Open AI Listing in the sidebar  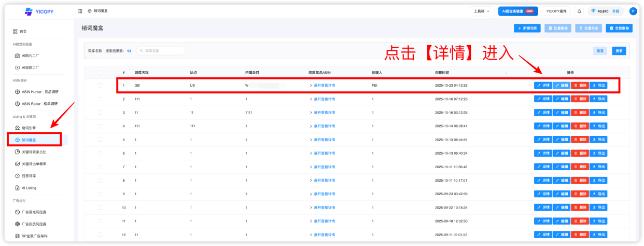click(25, 188)
